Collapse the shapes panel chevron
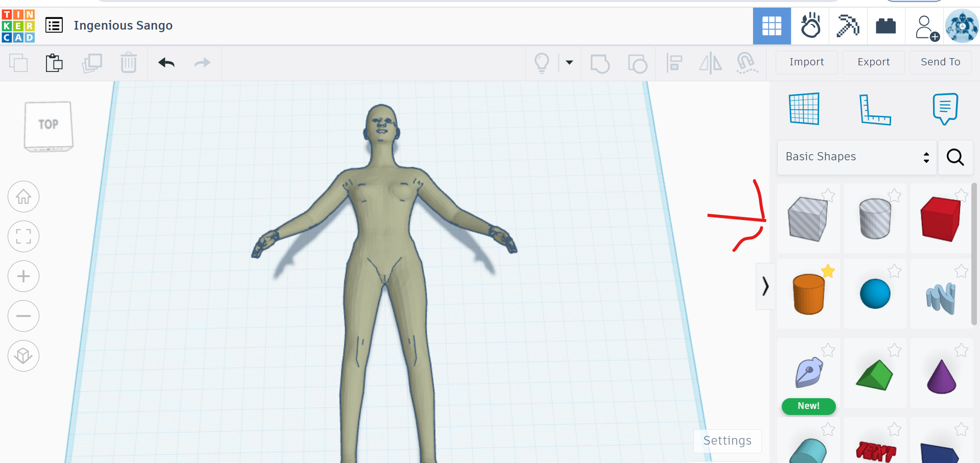The image size is (980, 463). (x=765, y=286)
